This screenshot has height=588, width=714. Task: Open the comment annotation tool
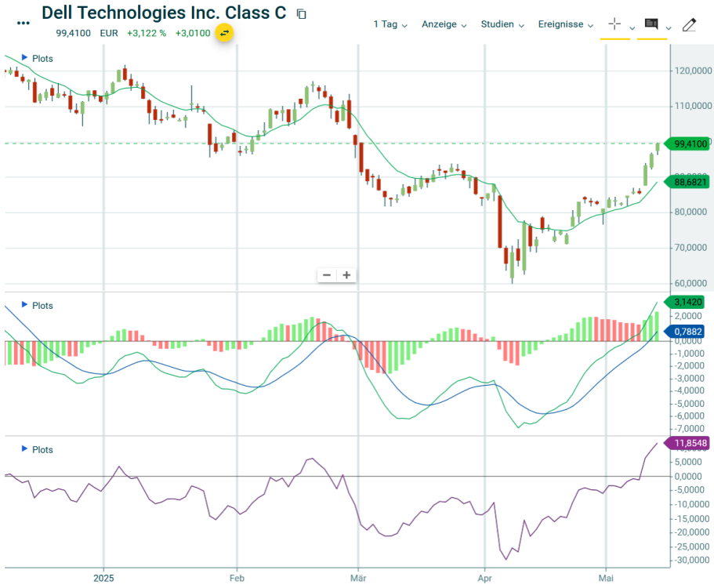[x=651, y=24]
